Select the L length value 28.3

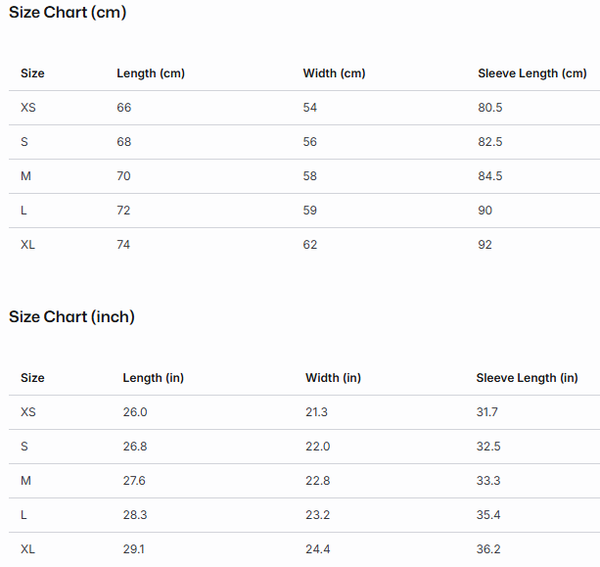pos(135,514)
